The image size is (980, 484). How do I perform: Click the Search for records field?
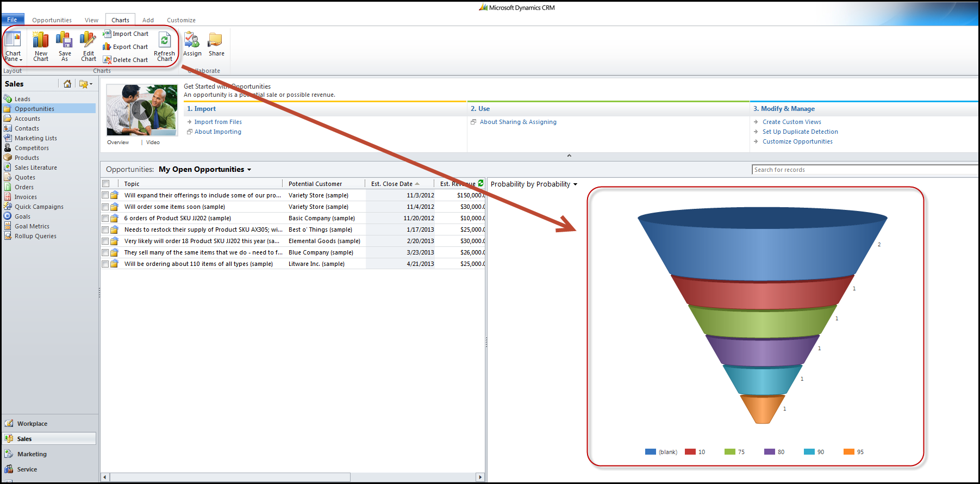(x=865, y=170)
